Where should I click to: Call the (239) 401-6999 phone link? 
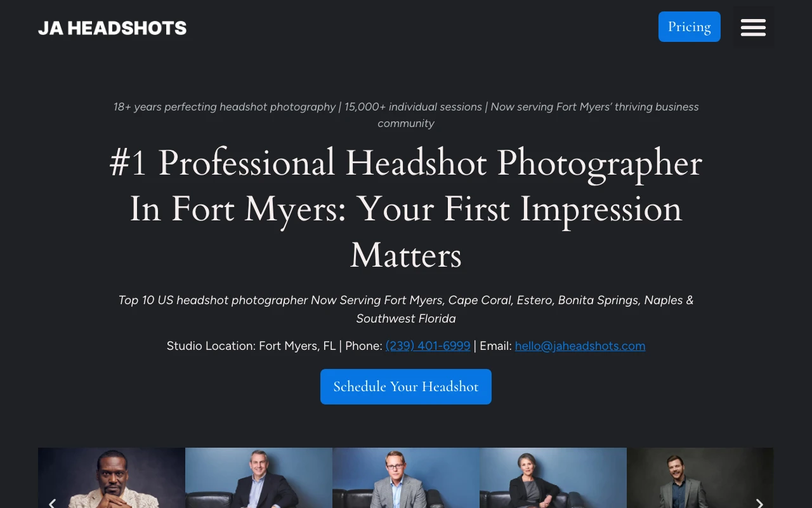[x=428, y=346]
